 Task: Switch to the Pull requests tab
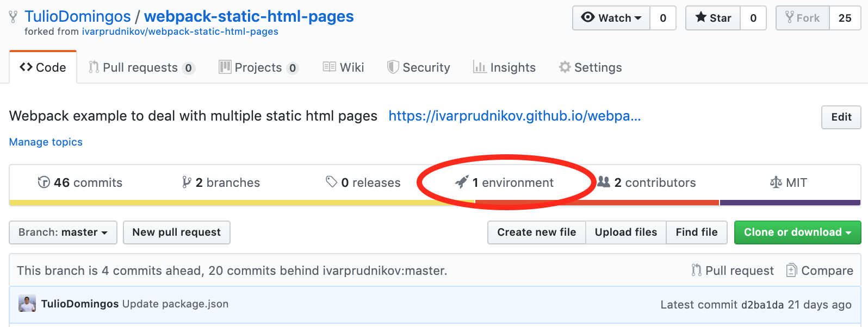(x=141, y=67)
